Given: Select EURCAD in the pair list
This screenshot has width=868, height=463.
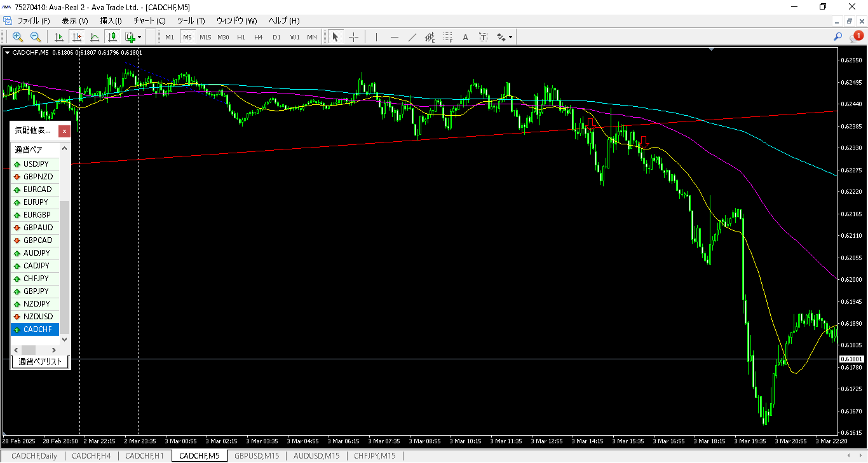Looking at the screenshot, I should tap(36, 190).
